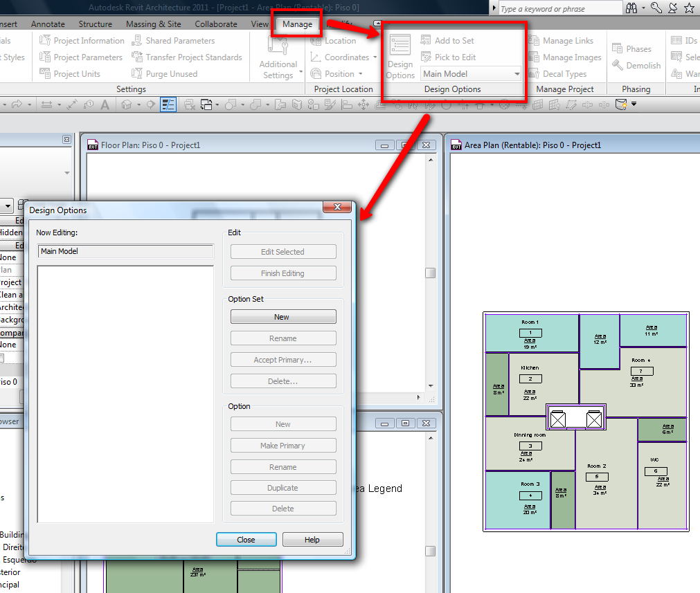Screen dimensions: 700x593
Task: Open Manage Images
Action: coord(565,57)
